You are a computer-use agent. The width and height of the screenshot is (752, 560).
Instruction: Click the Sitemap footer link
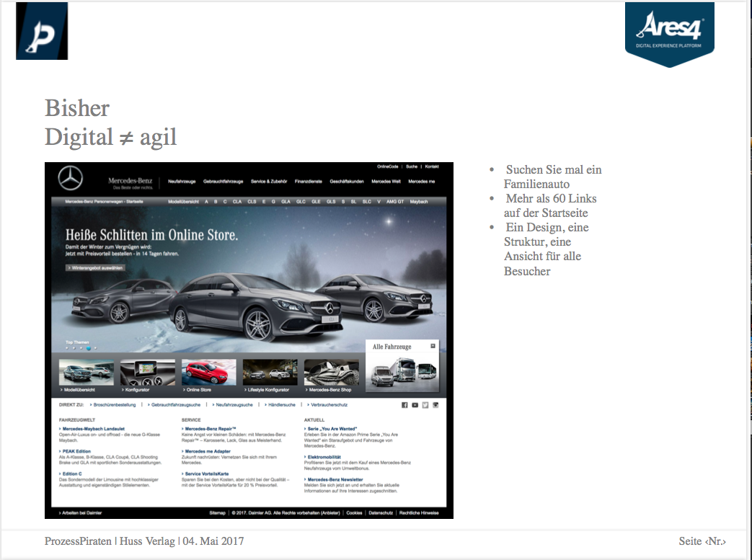click(x=217, y=512)
